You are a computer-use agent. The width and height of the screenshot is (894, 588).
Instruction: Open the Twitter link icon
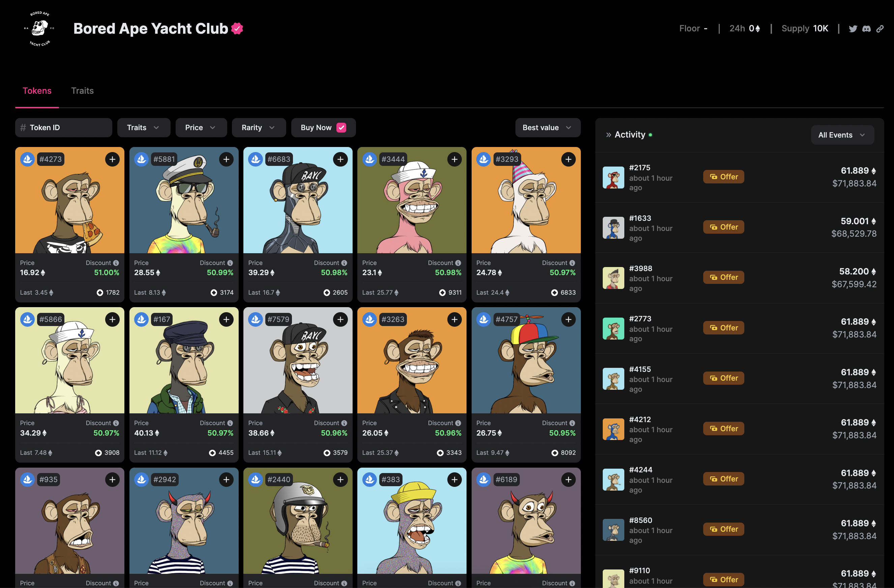coord(853,29)
